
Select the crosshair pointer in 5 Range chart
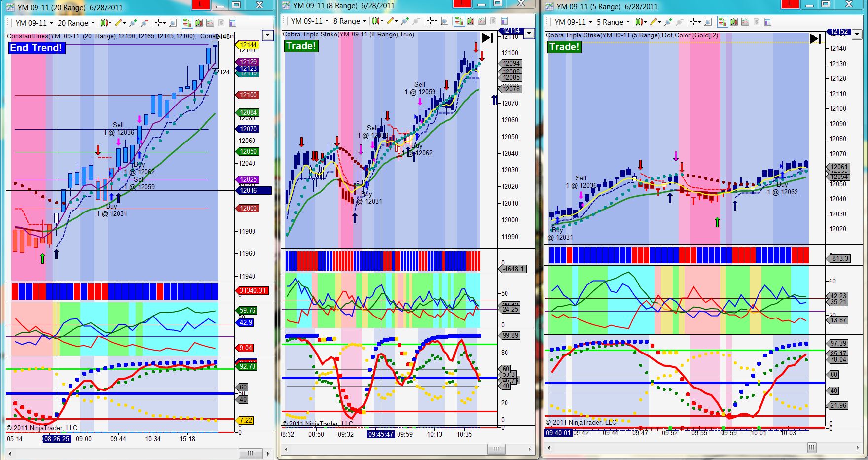pyautogui.click(x=694, y=22)
